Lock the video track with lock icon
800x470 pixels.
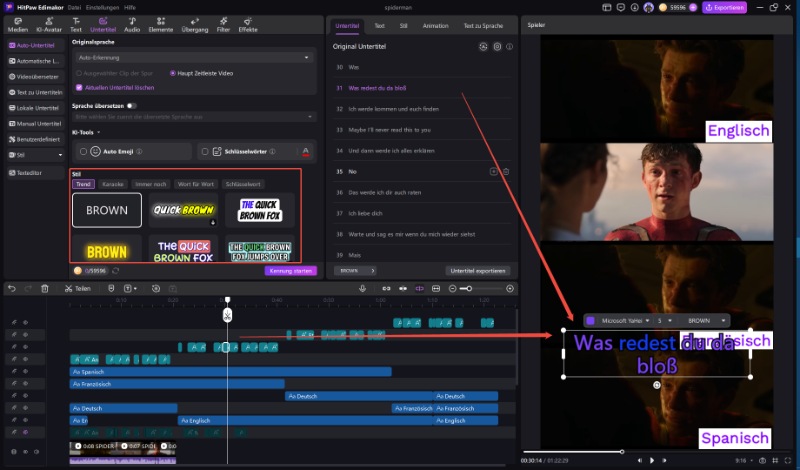[14, 452]
